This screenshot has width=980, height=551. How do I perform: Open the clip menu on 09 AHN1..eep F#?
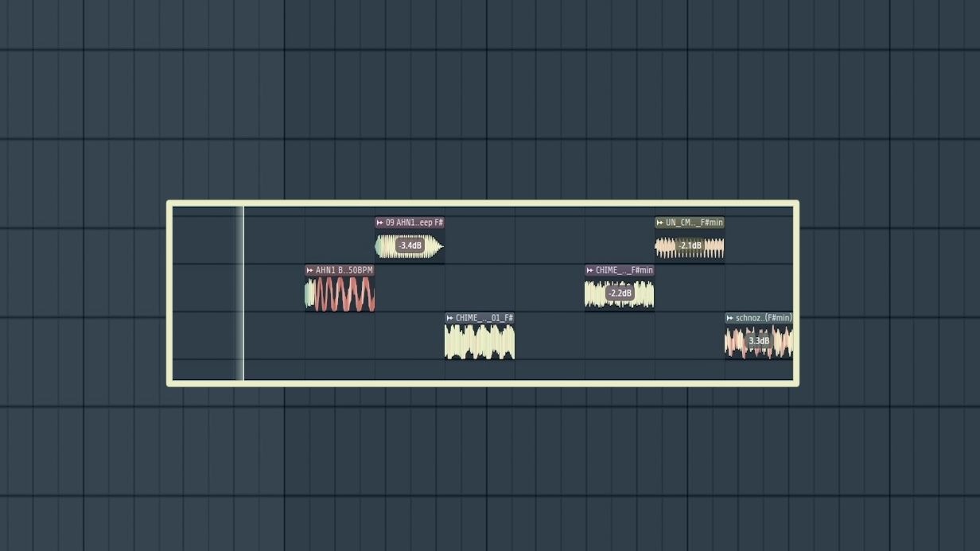click(x=380, y=223)
